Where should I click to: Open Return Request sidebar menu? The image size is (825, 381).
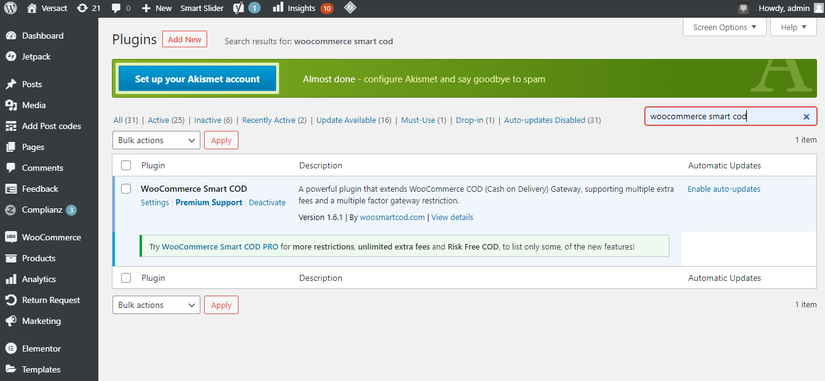coord(51,300)
